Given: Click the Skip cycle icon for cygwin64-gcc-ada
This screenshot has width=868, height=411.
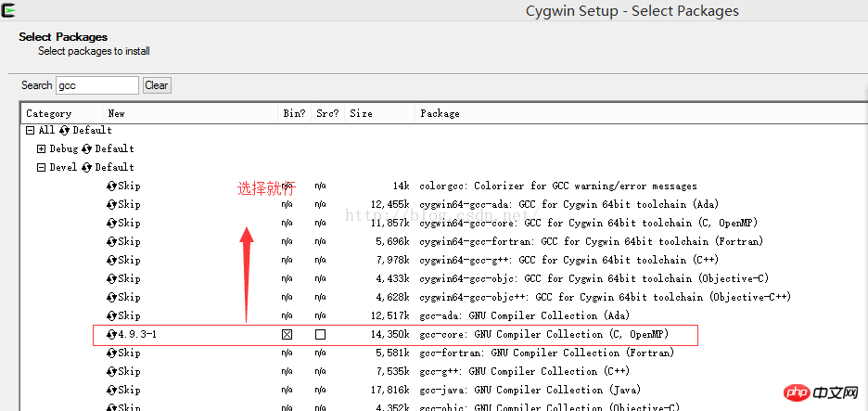Looking at the screenshot, I should click(x=112, y=204).
